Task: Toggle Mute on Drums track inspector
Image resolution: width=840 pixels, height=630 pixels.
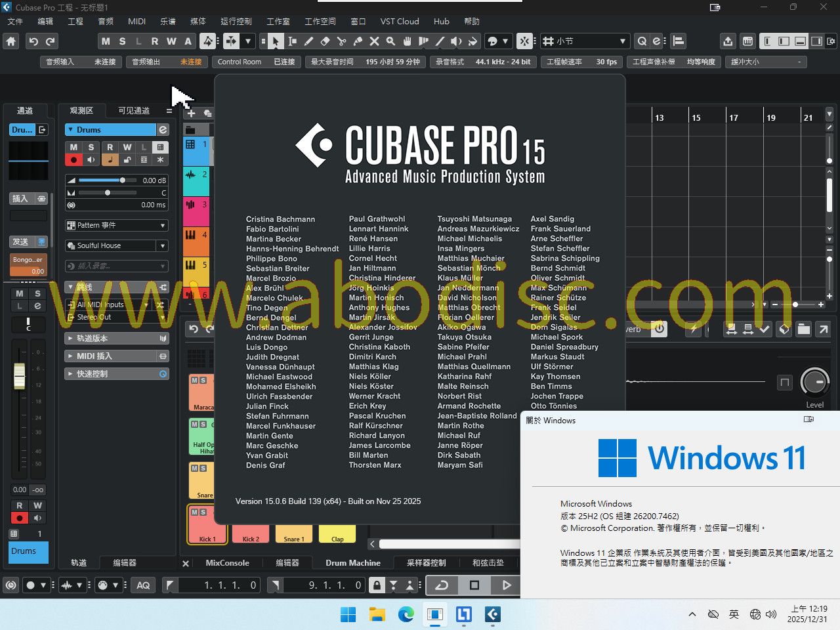Action: pyautogui.click(x=73, y=147)
